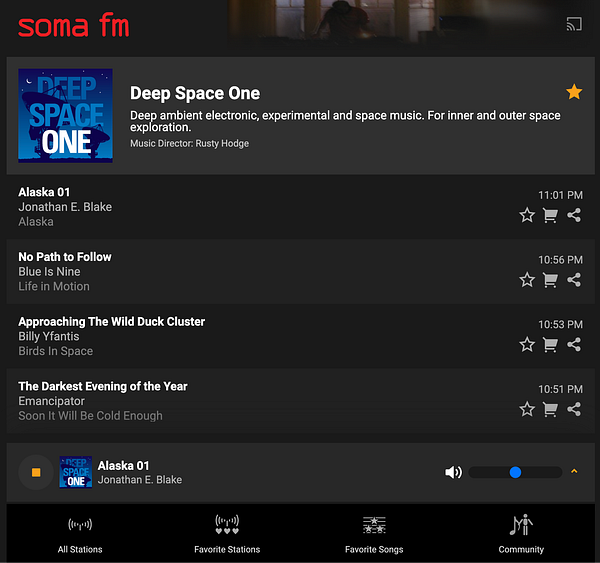The image size is (600, 563).
Task: Adjust the volume slider handle
Action: pyautogui.click(x=515, y=472)
